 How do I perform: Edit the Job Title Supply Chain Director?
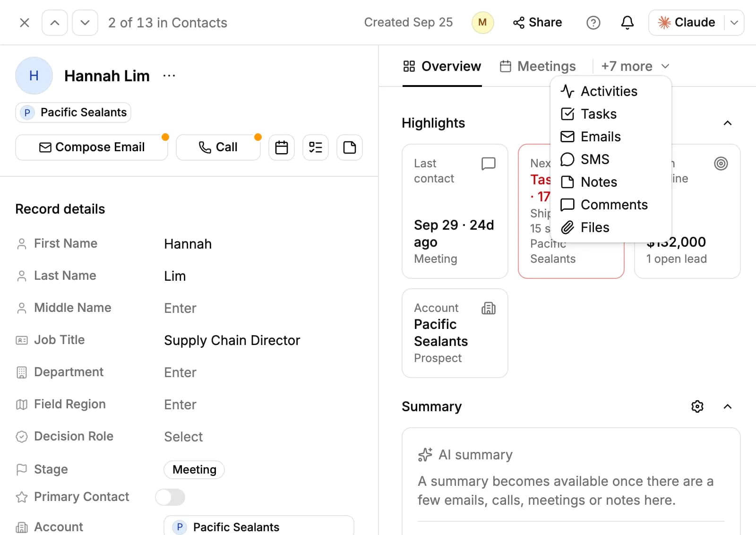pyautogui.click(x=232, y=340)
